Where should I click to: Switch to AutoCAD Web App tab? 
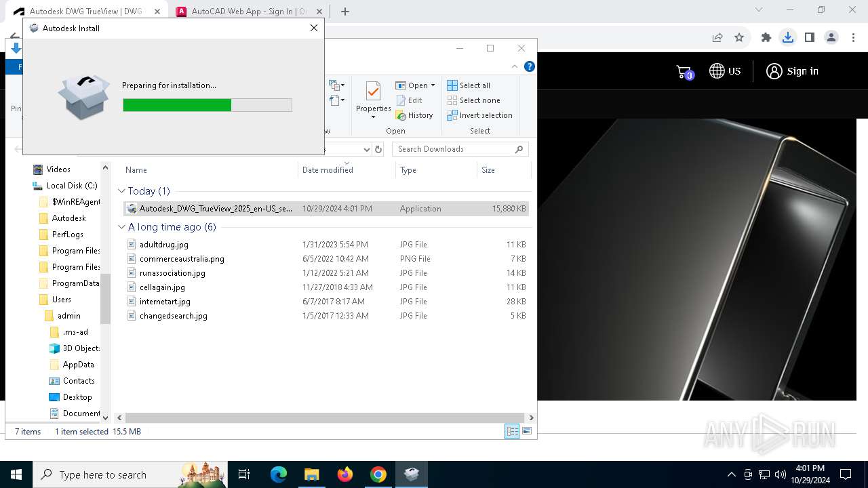click(x=249, y=12)
